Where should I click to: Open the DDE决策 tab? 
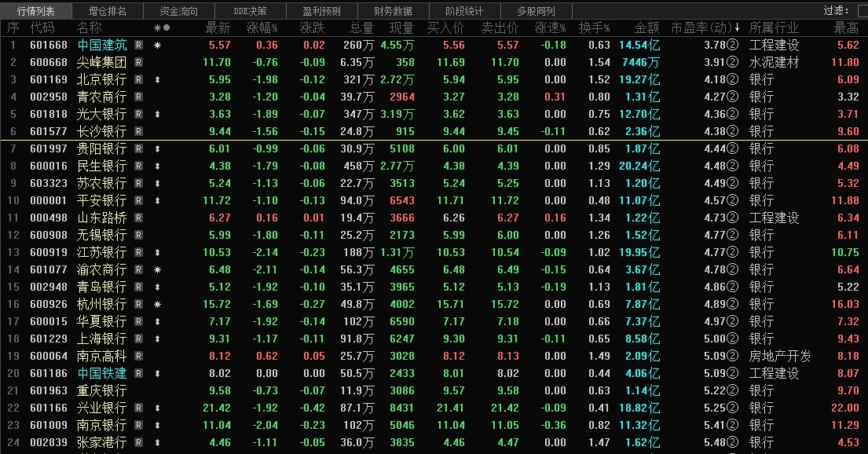point(251,11)
